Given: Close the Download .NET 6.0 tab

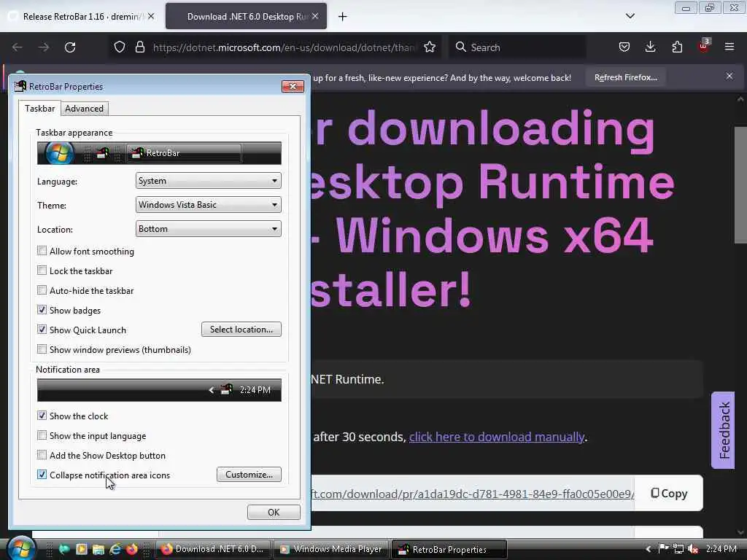Looking at the screenshot, I should click(x=315, y=16).
